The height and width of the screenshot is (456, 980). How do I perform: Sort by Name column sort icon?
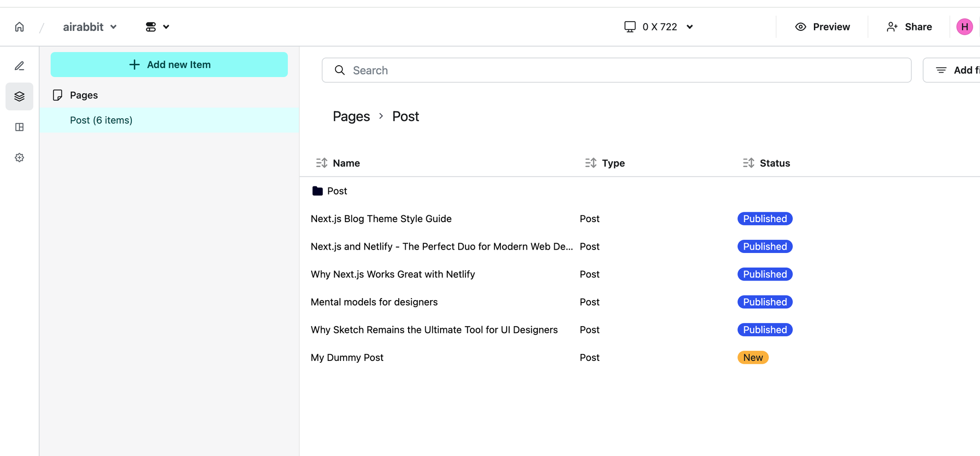coord(321,163)
